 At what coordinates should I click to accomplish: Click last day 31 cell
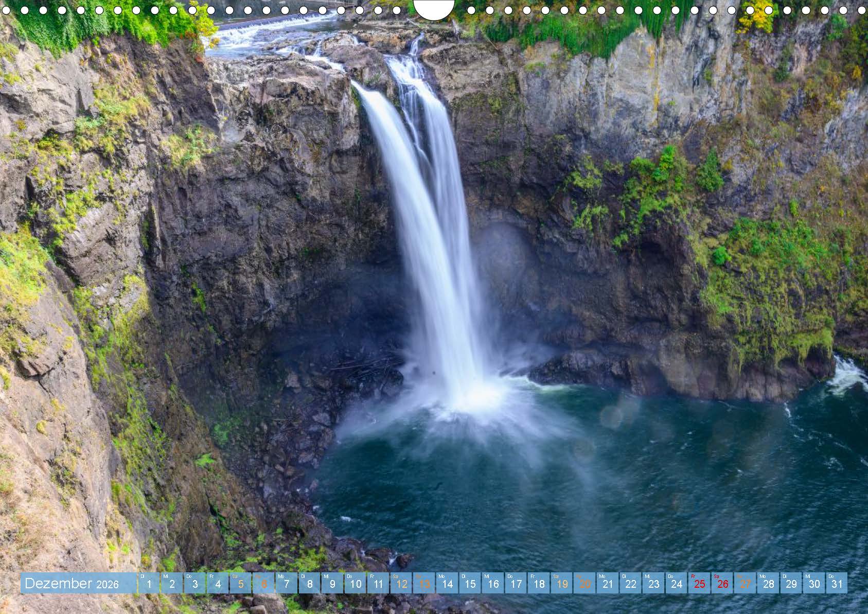click(x=837, y=583)
